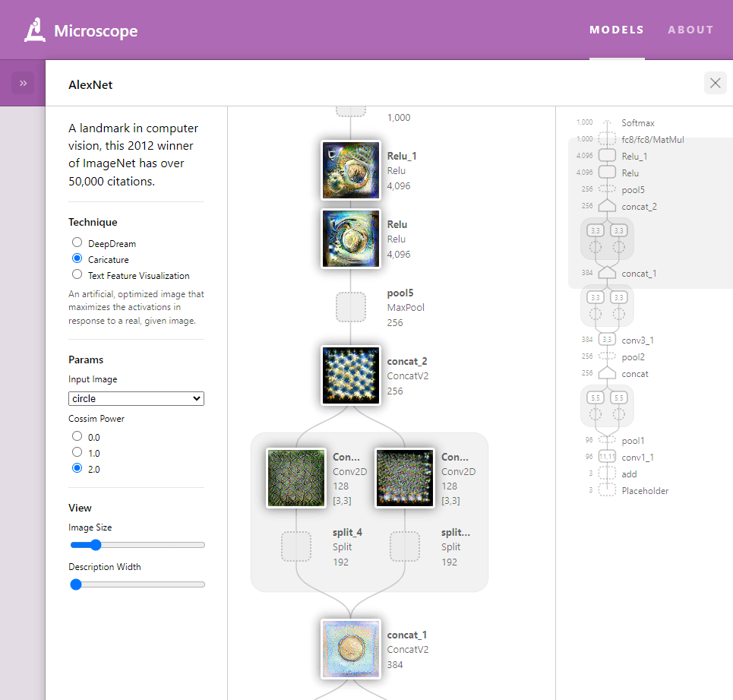Select the Caricature technique radio button
Image resolution: width=733 pixels, height=700 pixels.
(x=77, y=258)
